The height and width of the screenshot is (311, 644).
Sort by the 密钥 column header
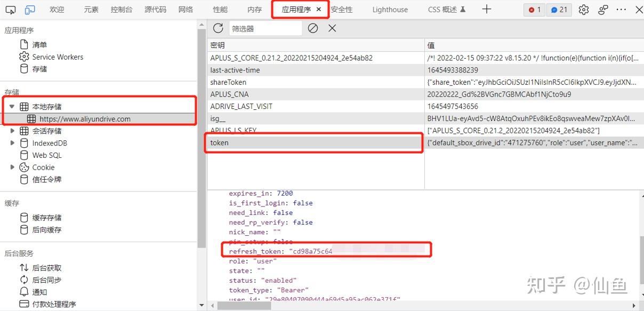click(x=316, y=45)
